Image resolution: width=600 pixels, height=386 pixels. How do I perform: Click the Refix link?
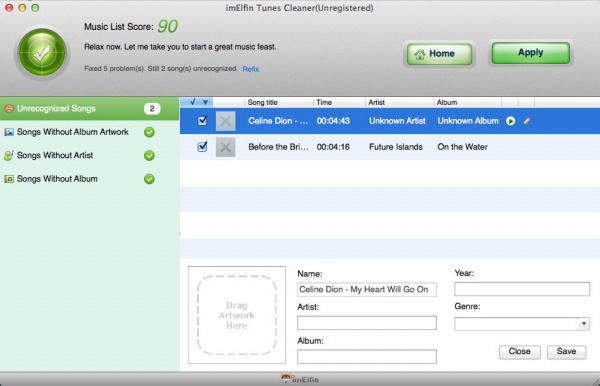pos(251,69)
